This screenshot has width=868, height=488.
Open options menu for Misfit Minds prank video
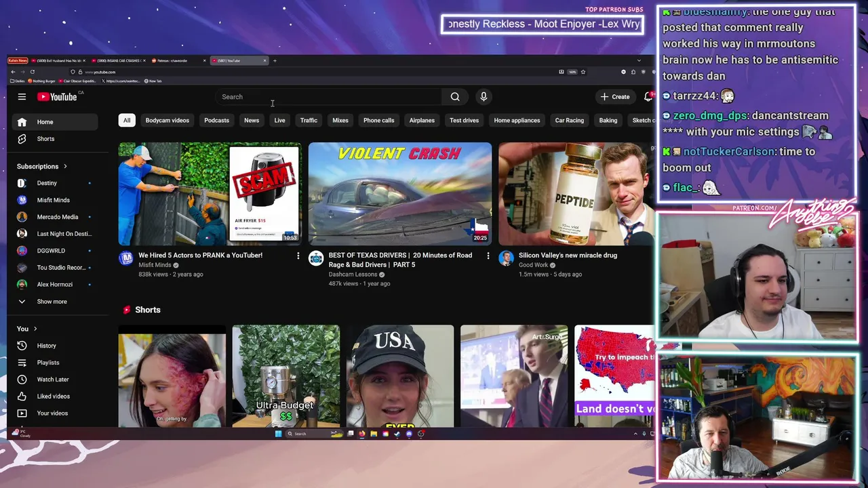coord(298,256)
